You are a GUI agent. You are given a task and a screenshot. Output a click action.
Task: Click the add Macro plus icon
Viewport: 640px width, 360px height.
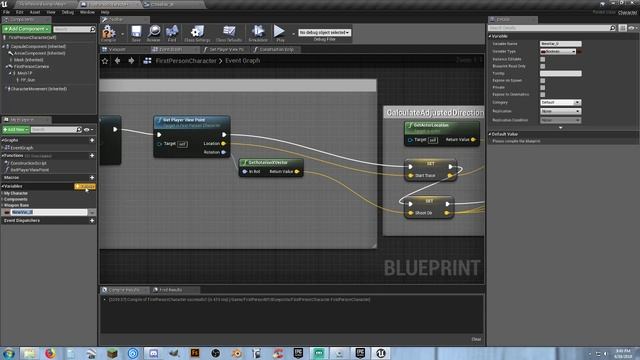pyautogui.click(x=92, y=178)
